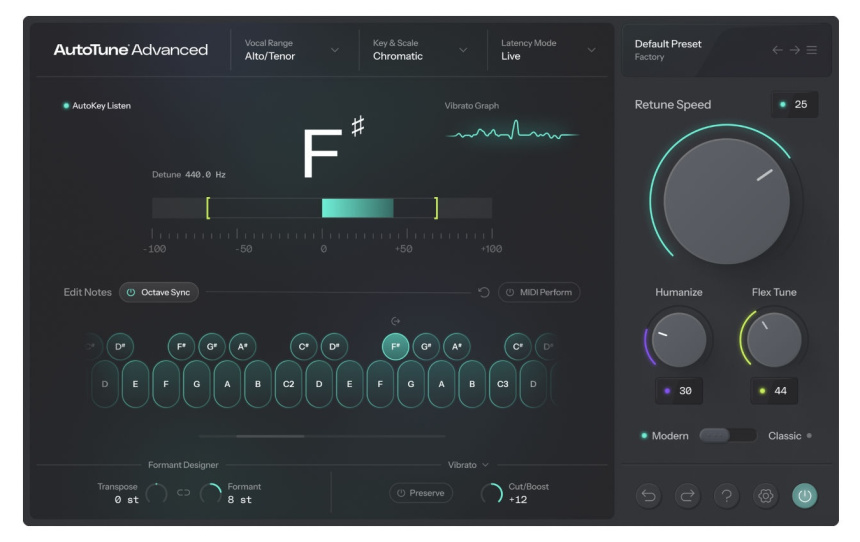Go to the next preset with right arrow
Image resolution: width=860 pixels, height=542 pixels.
tap(795, 50)
